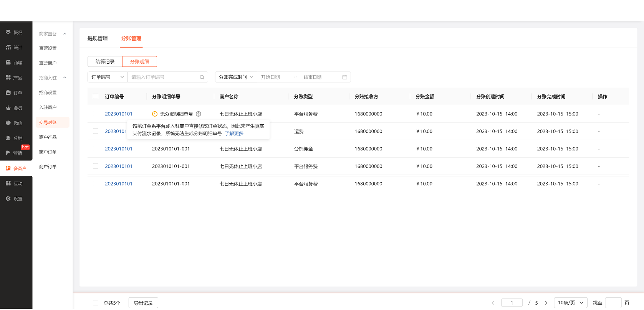Open the 营销 marketing flag icon
Image resolution: width=644 pixels, height=310 pixels.
tap(8, 153)
